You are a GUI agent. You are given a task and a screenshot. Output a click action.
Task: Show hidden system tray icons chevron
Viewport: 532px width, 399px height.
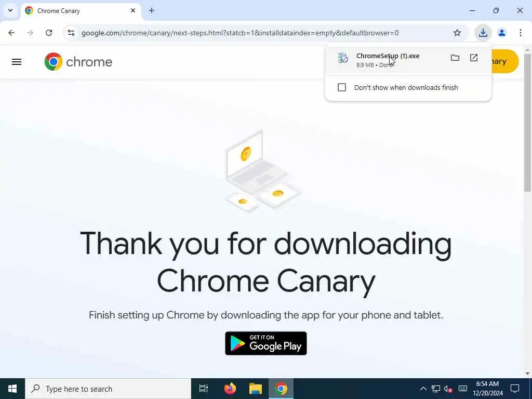tap(423, 389)
